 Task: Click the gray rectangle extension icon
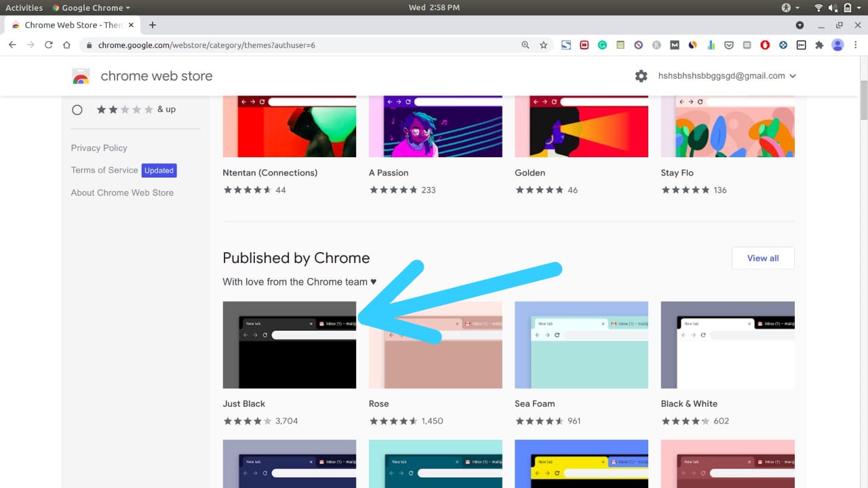(x=747, y=45)
